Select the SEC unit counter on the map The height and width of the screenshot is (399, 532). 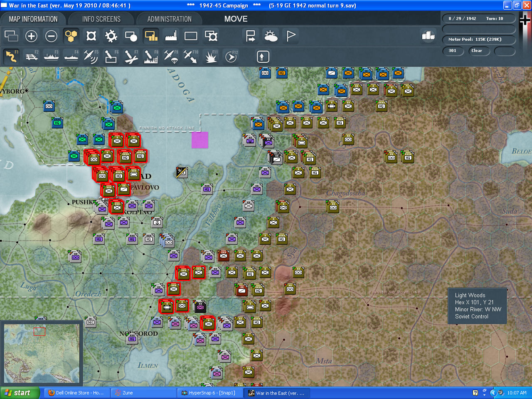click(91, 322)
